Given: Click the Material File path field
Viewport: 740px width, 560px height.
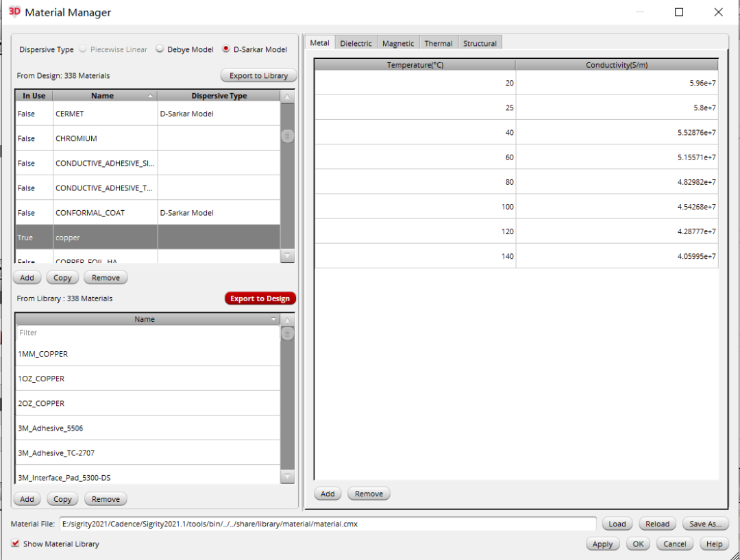Looking at the screenshot, I should [328, 524].
